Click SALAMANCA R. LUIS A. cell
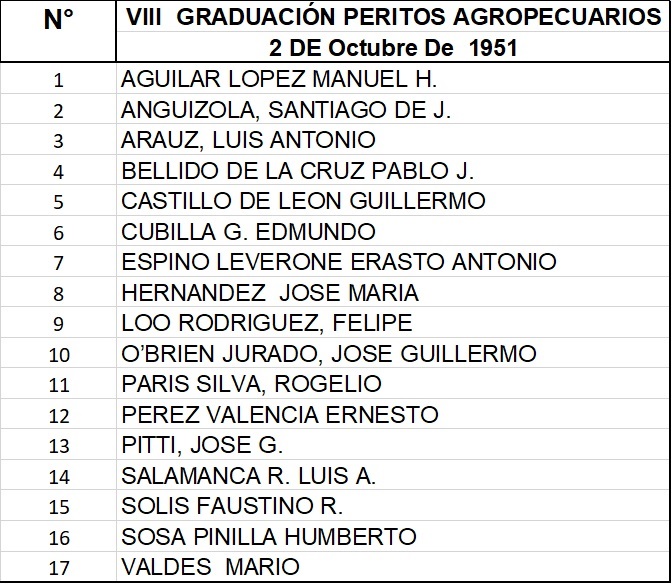This screenshot has width=672, height=584. [x=393, y=475]
